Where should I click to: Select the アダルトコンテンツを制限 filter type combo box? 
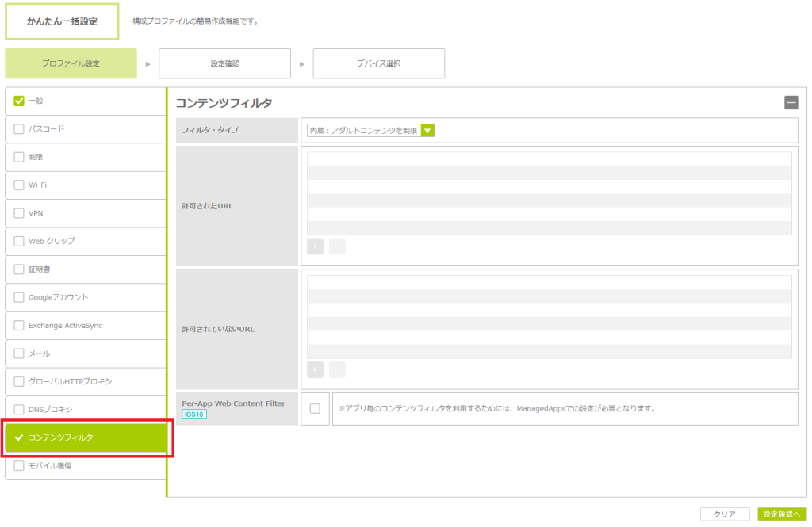(x=363, y=131)
